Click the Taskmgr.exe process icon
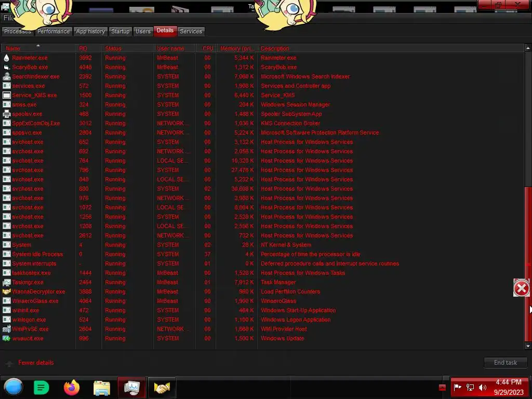 [x=6, y=282]
